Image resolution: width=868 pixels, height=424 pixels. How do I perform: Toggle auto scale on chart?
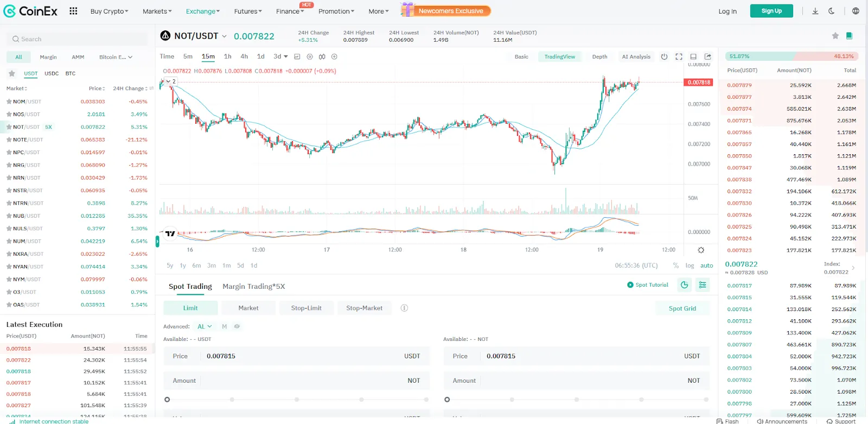pyautogui.click(x=706, y=265)
